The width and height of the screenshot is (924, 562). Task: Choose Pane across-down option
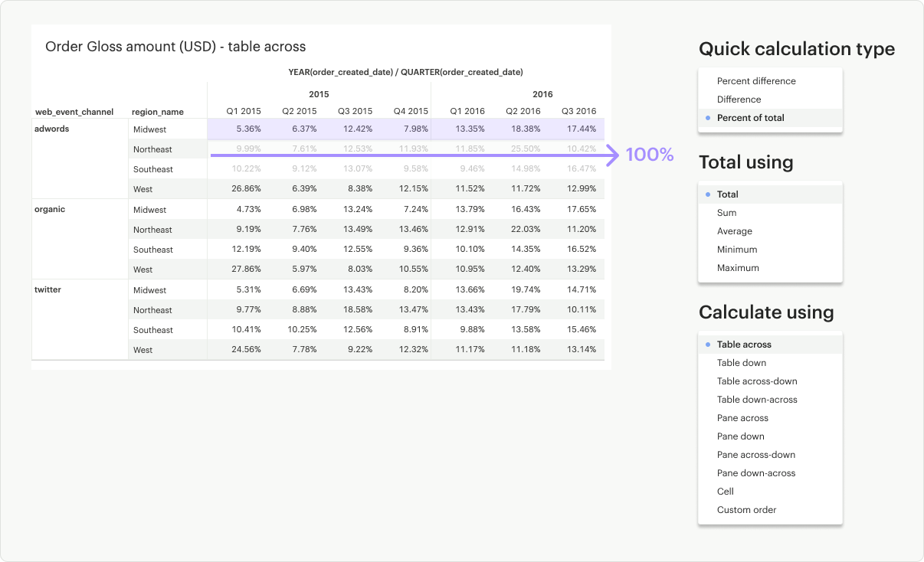coord(755,455)
